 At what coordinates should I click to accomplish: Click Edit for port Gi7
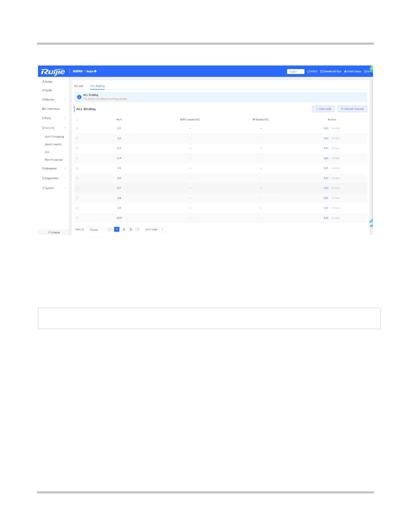pos(326,188)
